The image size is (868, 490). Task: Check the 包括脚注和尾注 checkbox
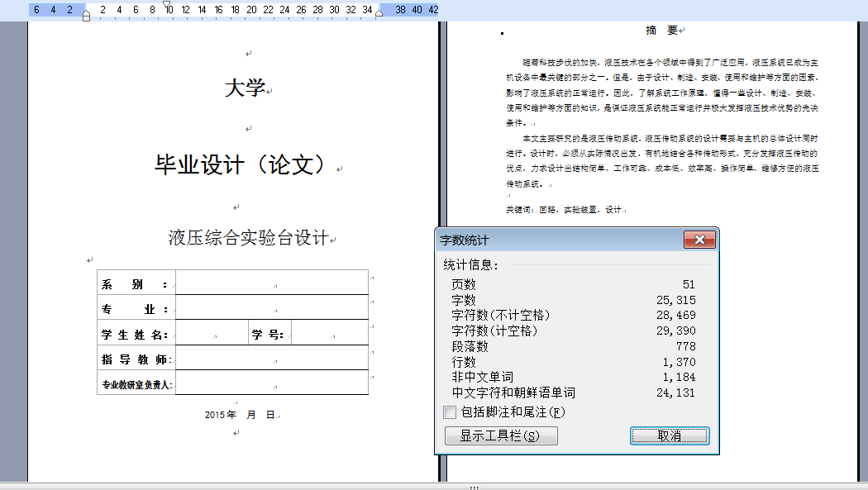450,412
